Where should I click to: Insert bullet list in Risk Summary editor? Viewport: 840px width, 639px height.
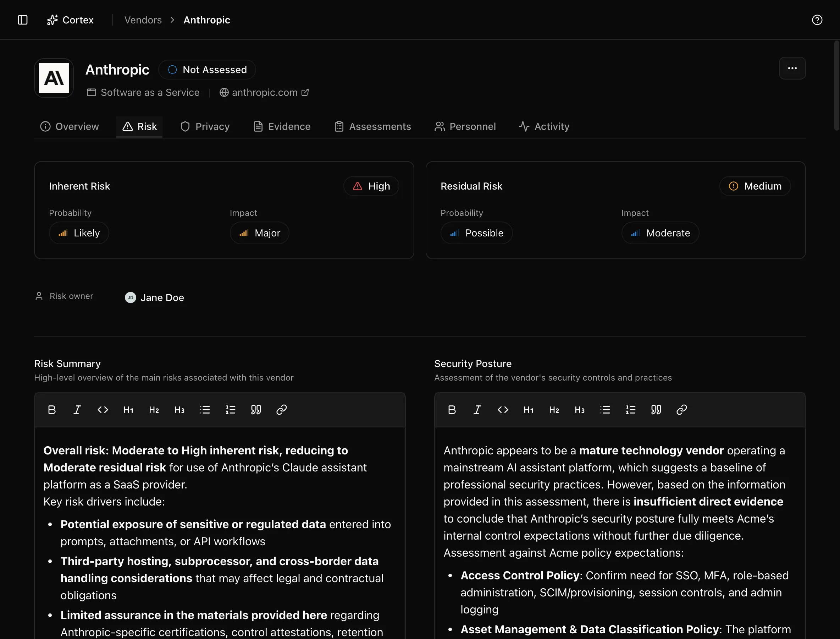click(x=205, y=410)
